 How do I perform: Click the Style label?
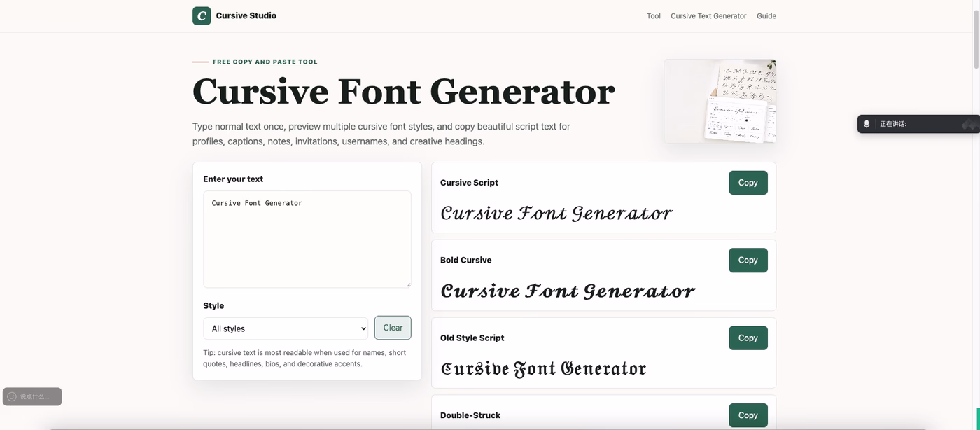click(213, 306)
